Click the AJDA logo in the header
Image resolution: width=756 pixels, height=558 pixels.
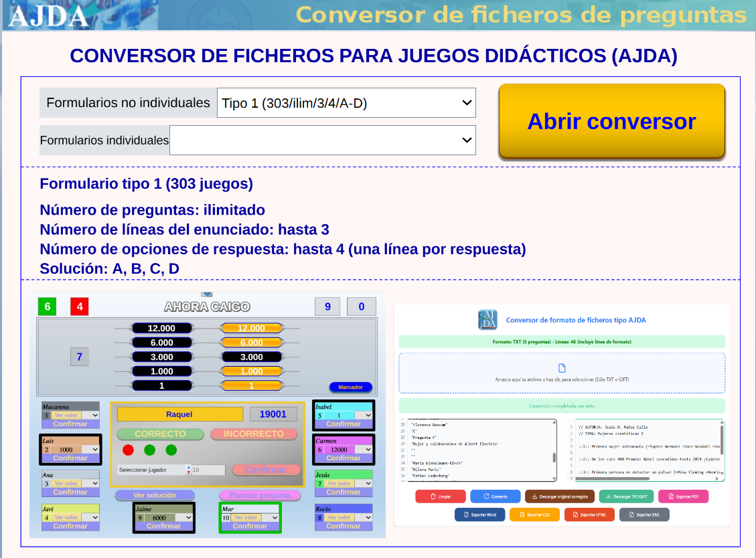[x=49, y=15]
